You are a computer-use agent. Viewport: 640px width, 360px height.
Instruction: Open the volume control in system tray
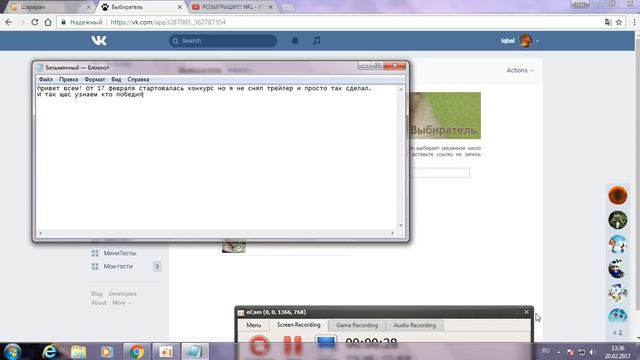tap(593, 352)
